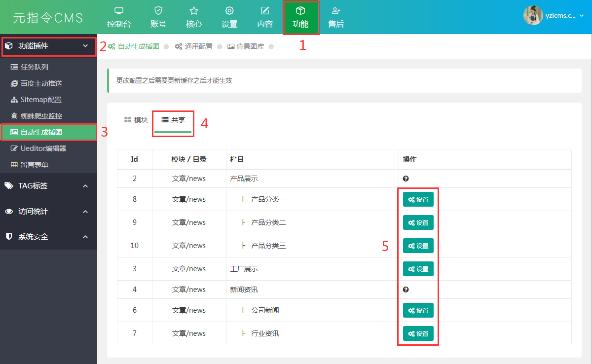This screenshot has height=364, width=592.
Task: Click the 访问统计 eye icon
Action: pyautogui.click(x=9, y=212)
